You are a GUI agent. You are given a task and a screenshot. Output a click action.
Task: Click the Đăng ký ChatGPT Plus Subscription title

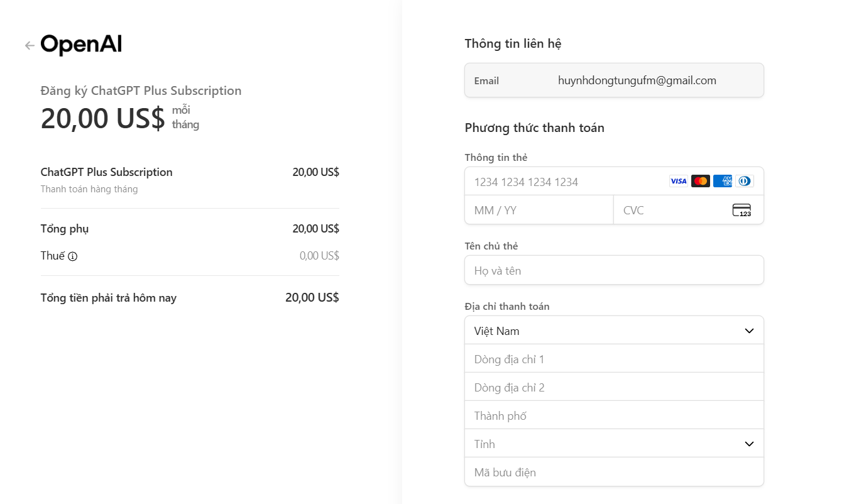(141, 90)
